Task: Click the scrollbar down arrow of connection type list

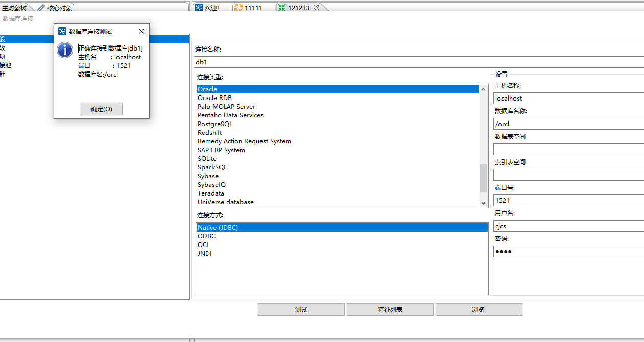Action: (x=483, y=202)
